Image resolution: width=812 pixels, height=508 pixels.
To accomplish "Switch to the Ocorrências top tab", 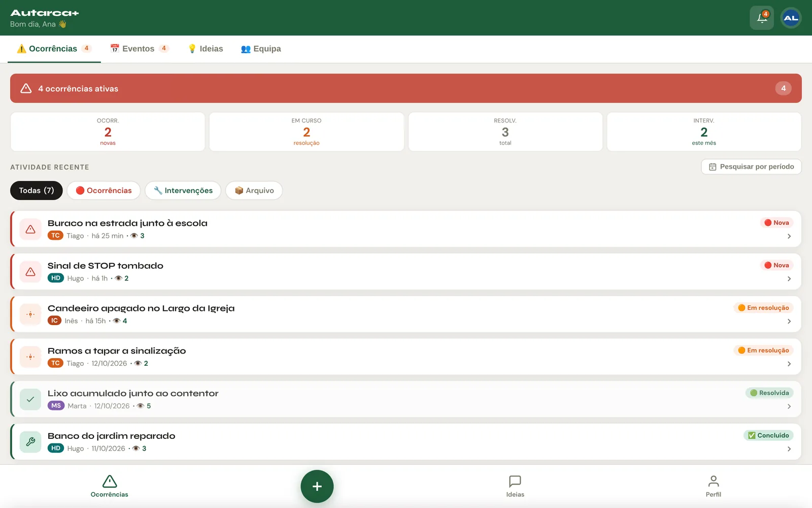I will [54, 49].
